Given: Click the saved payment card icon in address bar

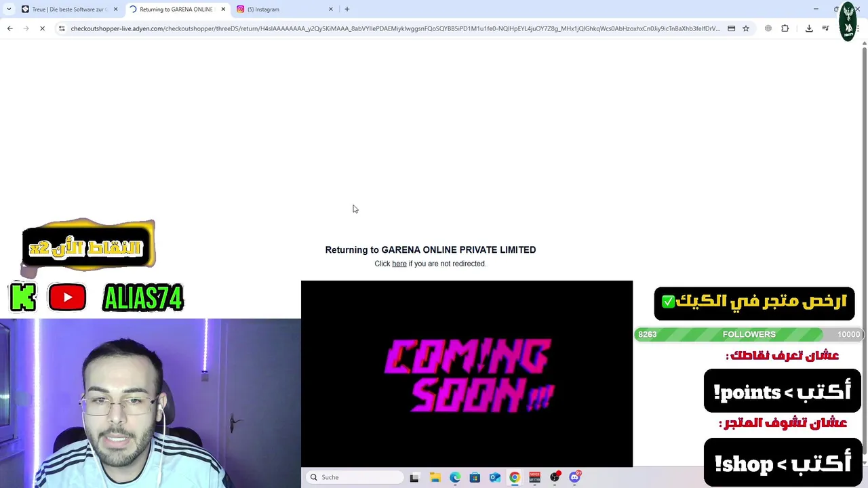Looking at the screenshot, I should [x=731, y=28].
